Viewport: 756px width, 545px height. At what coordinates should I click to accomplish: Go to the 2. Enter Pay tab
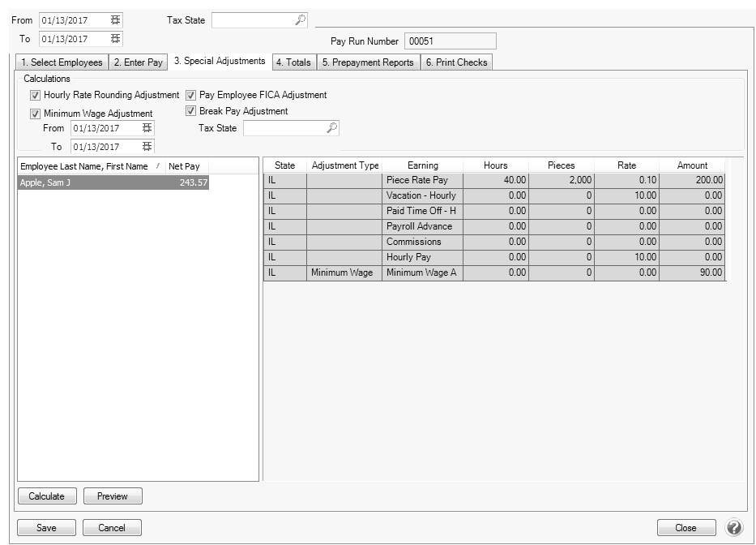click(x=138, y=62)
